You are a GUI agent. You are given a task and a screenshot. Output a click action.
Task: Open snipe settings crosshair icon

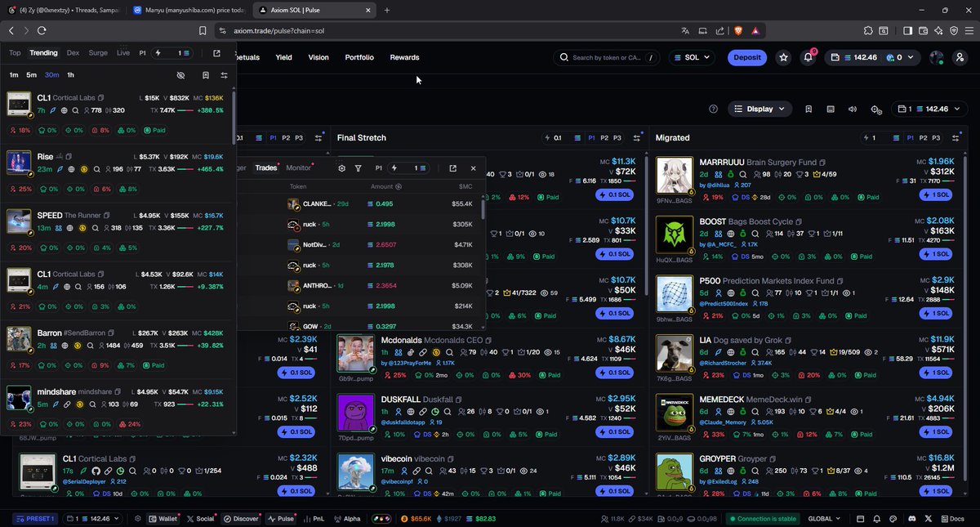tap(875, 109)
